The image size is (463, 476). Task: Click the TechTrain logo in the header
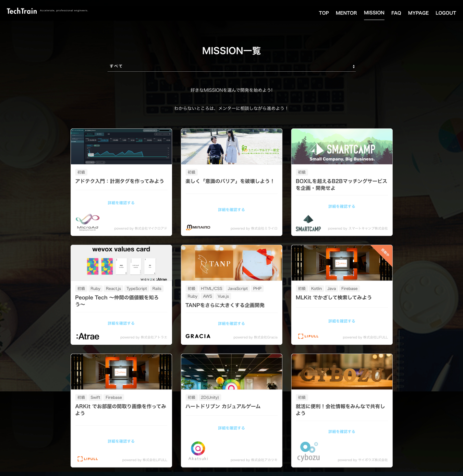[21, 10]
